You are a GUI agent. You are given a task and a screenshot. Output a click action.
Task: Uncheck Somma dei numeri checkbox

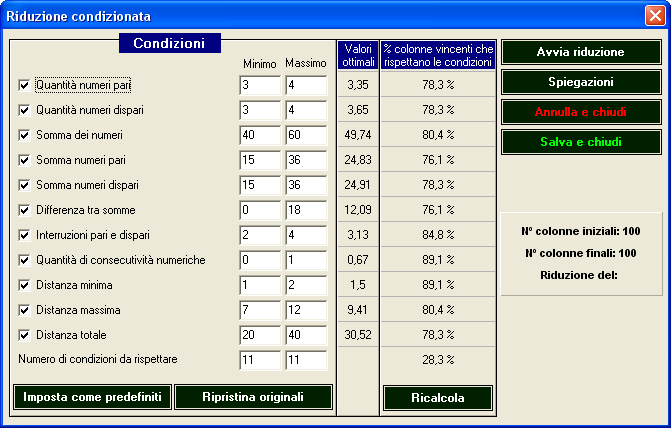pos(25,135)
